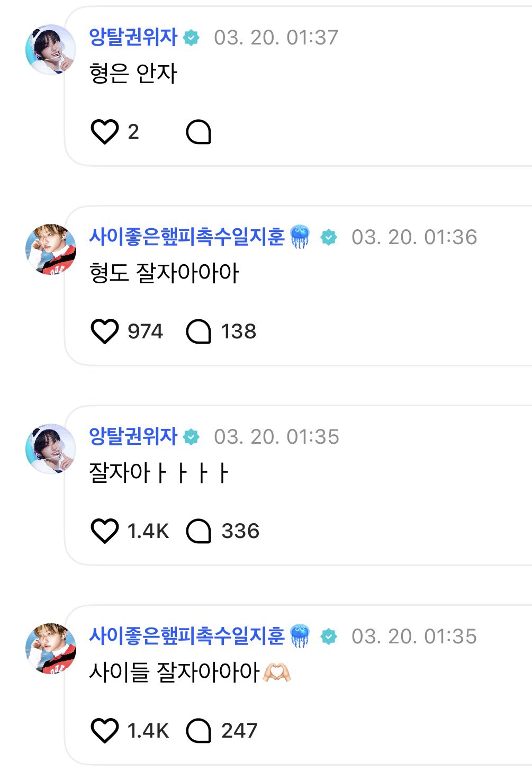Screen dimensions: 532x771
Task: Tap the 03. 20. 01:36 timestamp
Action: (414, 237)
